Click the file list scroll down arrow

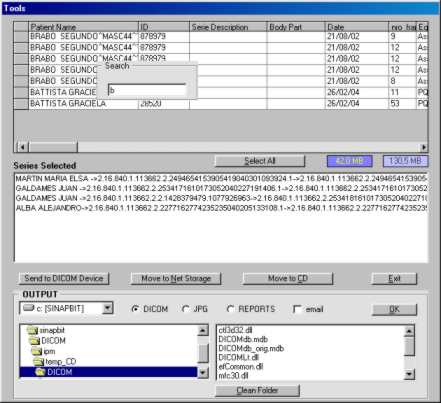409,374
